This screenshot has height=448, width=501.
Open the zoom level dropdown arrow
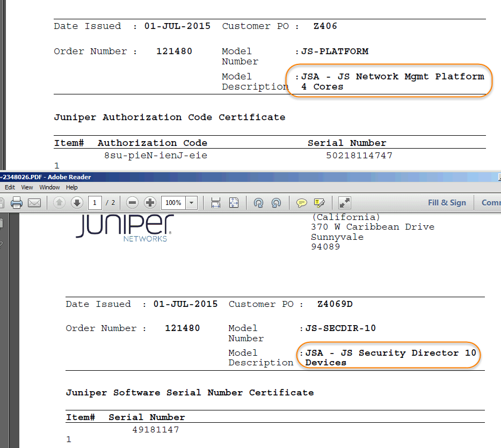(x=191, y=203)
